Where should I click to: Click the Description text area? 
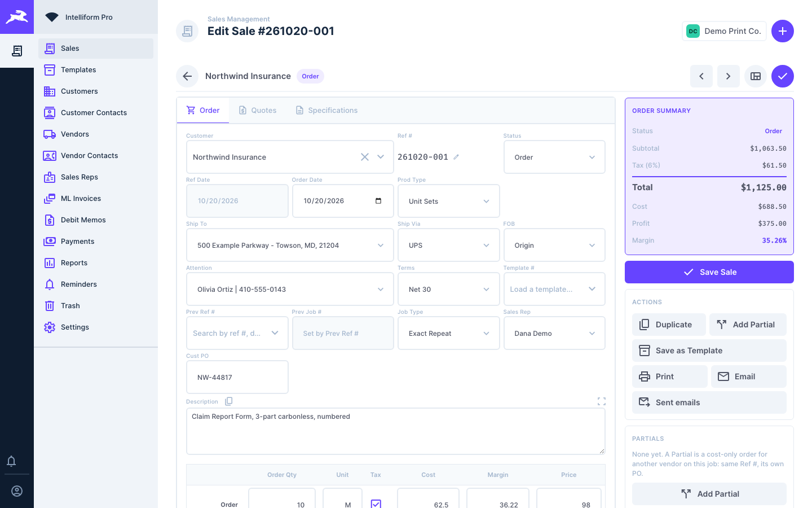(x=396, y=431)
